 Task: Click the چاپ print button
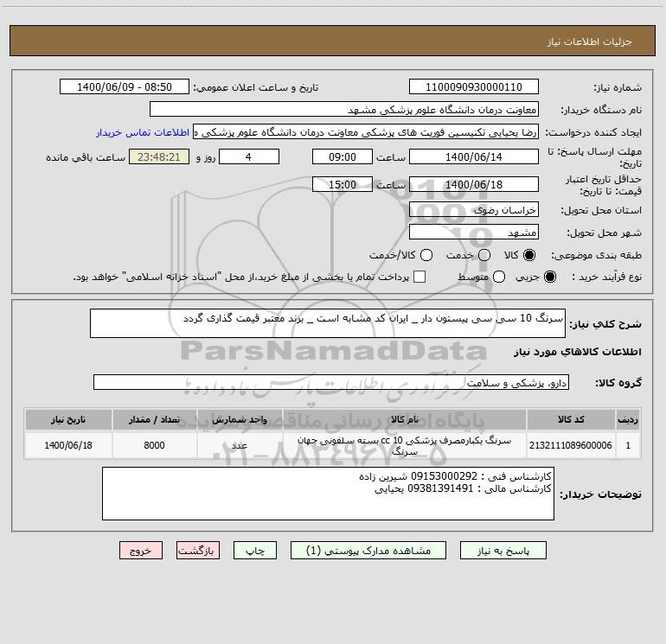click(255, 551)
